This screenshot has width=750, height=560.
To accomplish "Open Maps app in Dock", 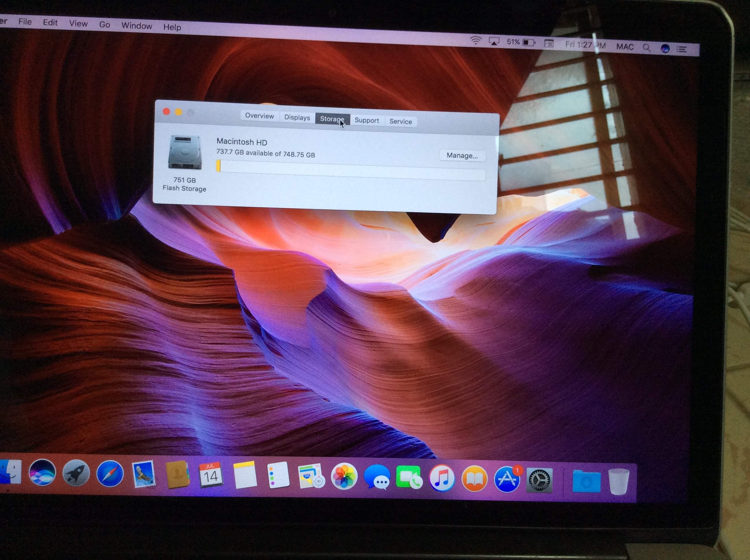I will click(311, 476).
